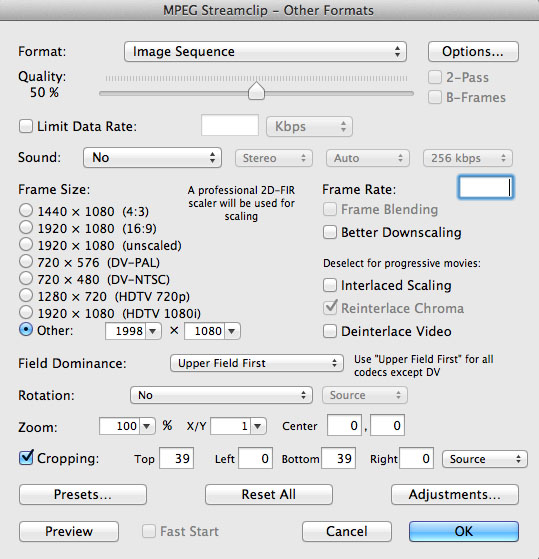The height and width of the screenshot is (559, 539).
Task: Select the 720 × 576 (DV-PAL) frame size
Action: (26, 261)
